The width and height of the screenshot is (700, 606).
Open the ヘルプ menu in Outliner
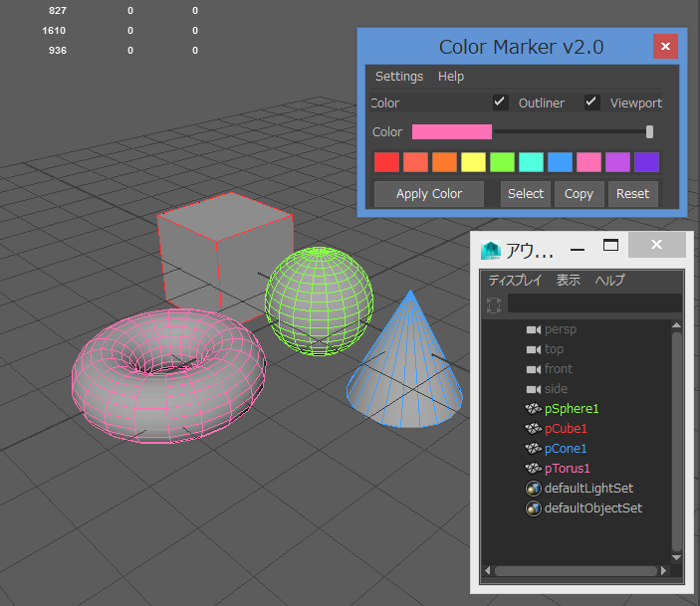609,281
